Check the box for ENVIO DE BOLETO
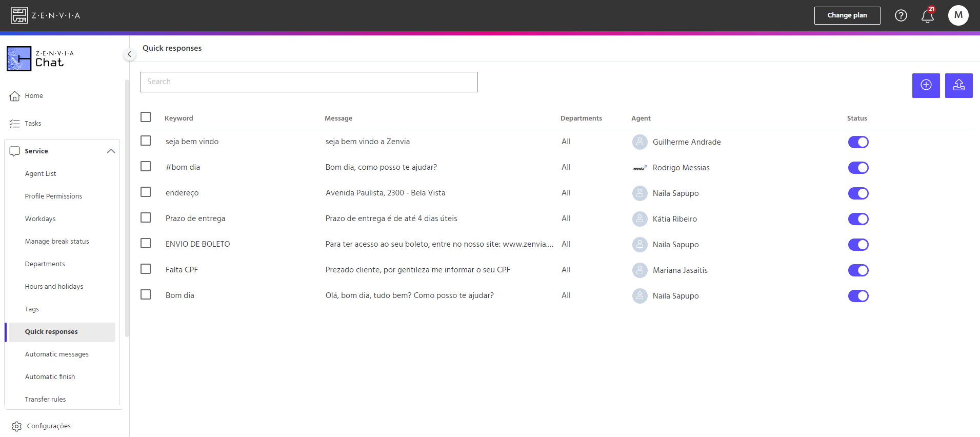980x437 pixels. coord(146,243)
